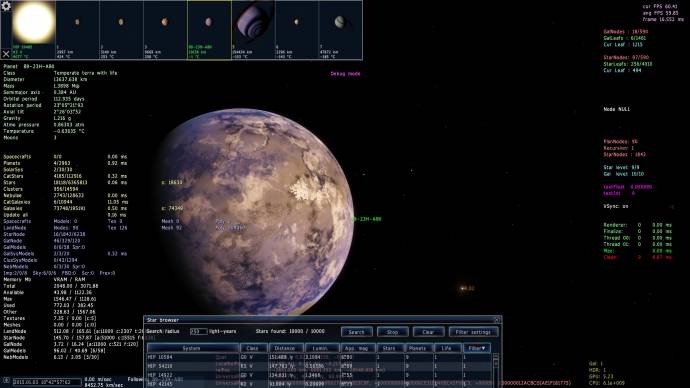Image resolution: width=690 pixels, height=388 pixels.
Task: Select the highlighted 88-23H-A88 planet thumbnail
Action: pos(209,30)
